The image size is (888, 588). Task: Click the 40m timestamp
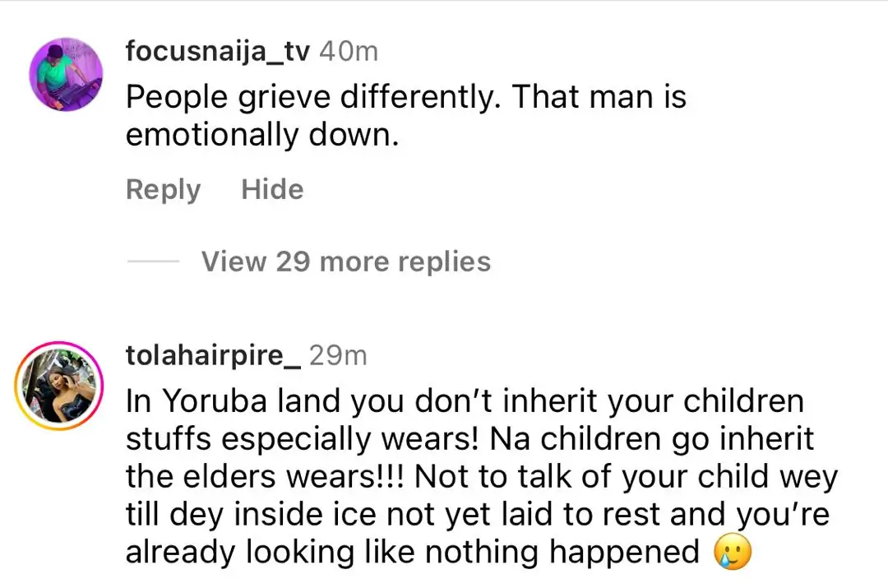coord(348,51)
